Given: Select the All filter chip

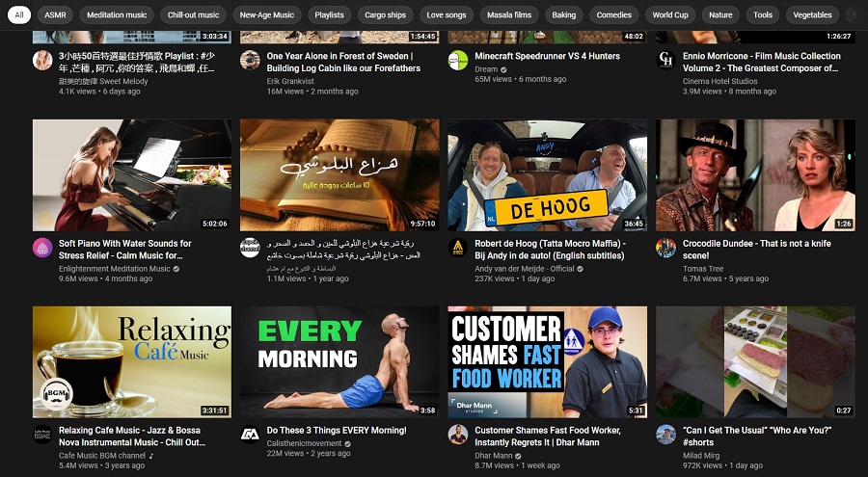Looking at the screenshot, I should click(19, 15).
